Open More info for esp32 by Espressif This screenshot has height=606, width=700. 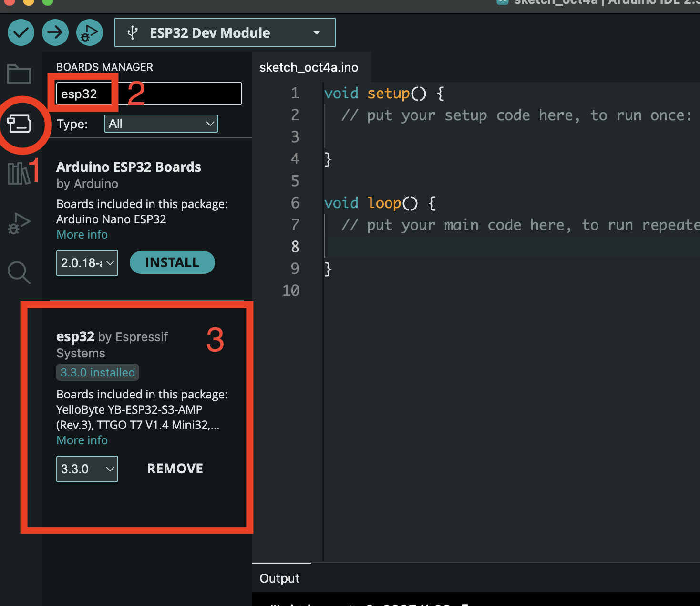(x=82, y=440)
